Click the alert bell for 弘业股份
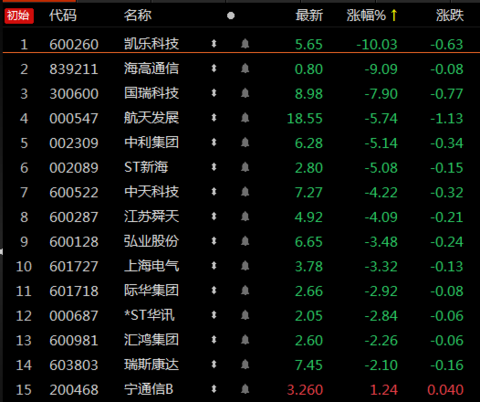 click(245, 241)
